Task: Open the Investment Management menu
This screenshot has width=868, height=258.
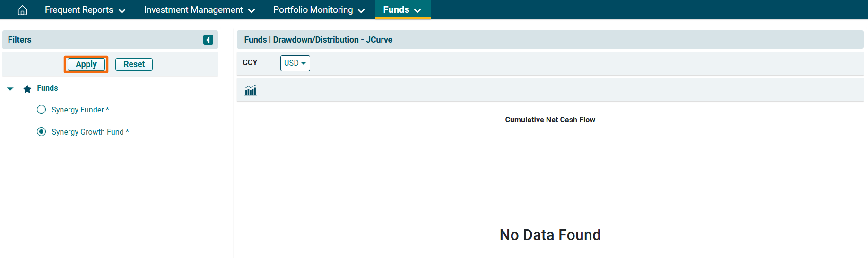Action: pyautogui.click(x=193, y=10)
